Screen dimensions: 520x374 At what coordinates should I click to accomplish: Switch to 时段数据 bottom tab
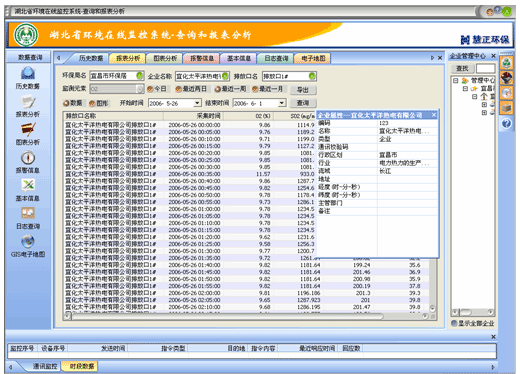coord(82,366)
